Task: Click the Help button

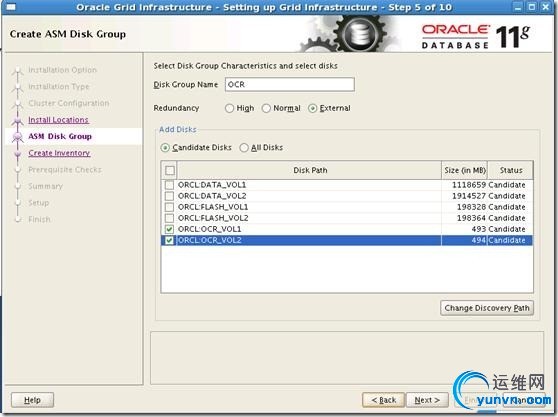Action: (x=32, y=400)
